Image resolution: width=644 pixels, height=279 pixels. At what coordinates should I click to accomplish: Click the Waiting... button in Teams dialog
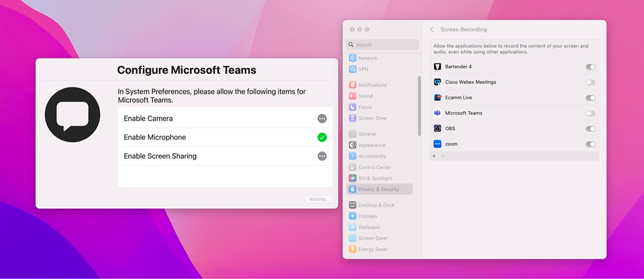[x=319, y=199]
